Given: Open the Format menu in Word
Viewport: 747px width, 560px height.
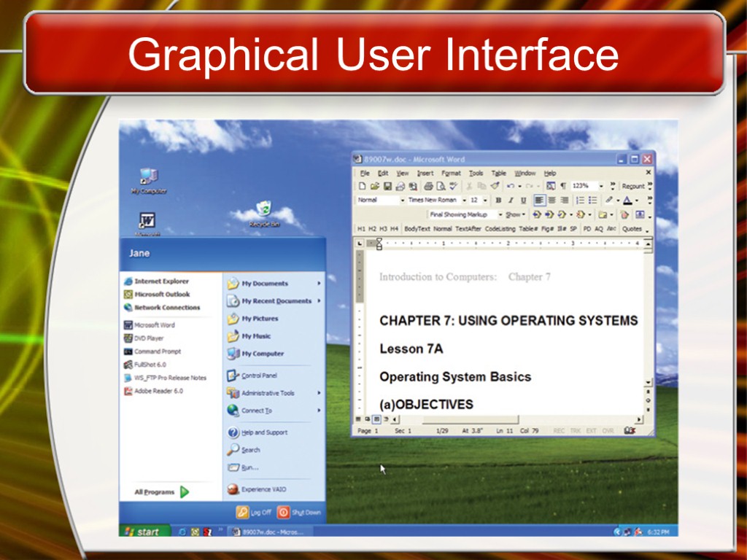Looking at the screenshot, I should click(x=451, y=174).
